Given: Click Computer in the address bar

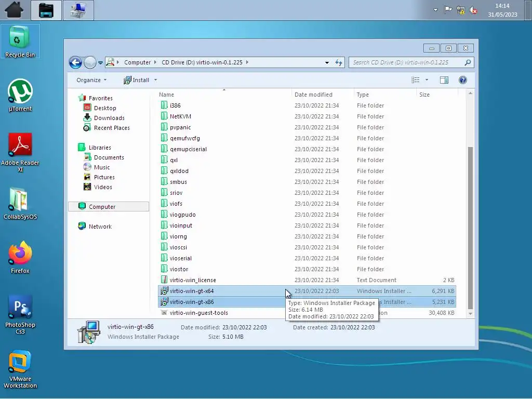Looking at the screenshot, I should pos(137,62).
